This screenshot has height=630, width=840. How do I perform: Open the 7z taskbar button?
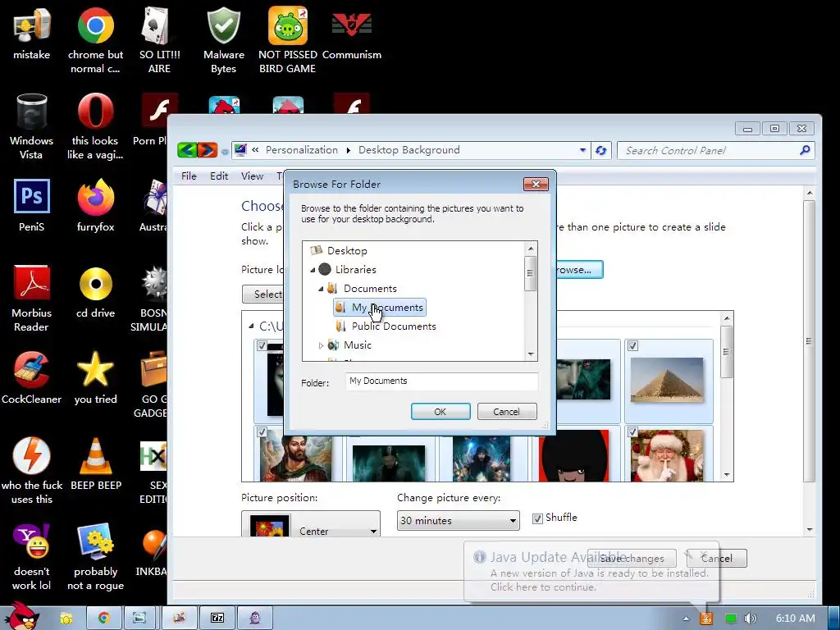[217, 619]
